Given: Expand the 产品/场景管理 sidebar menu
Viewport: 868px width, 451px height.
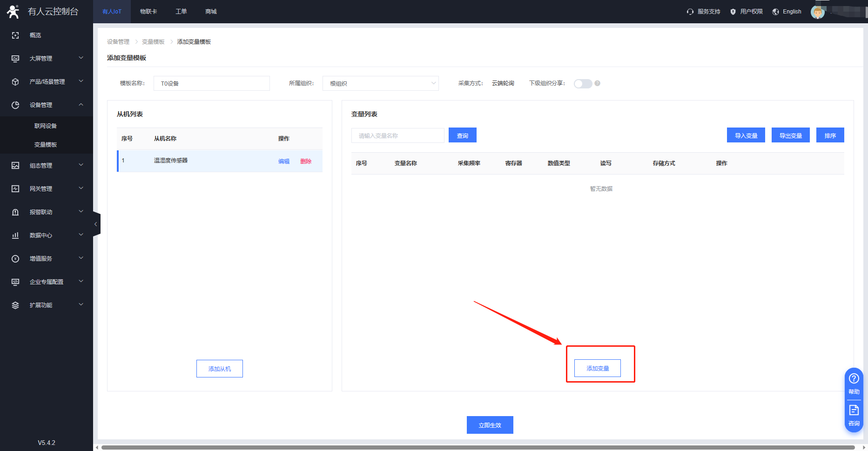Looking at the screenshot, I should [47, 82].
